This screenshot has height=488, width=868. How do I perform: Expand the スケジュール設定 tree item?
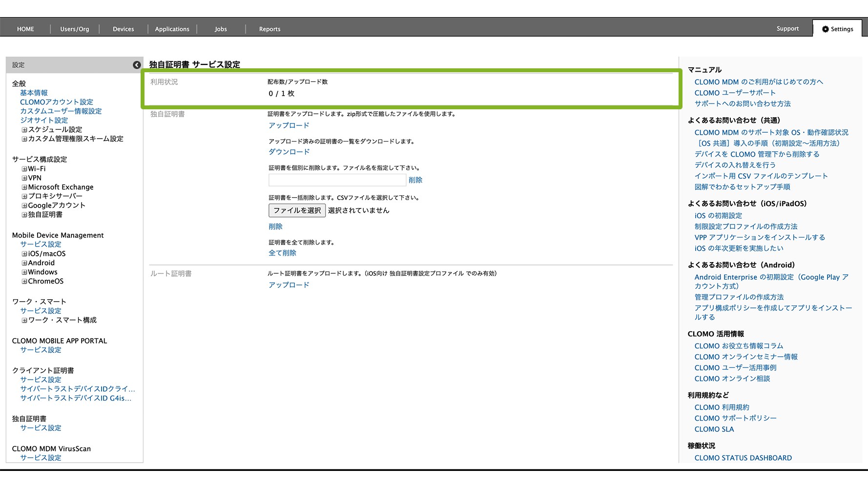pos(24,130)
